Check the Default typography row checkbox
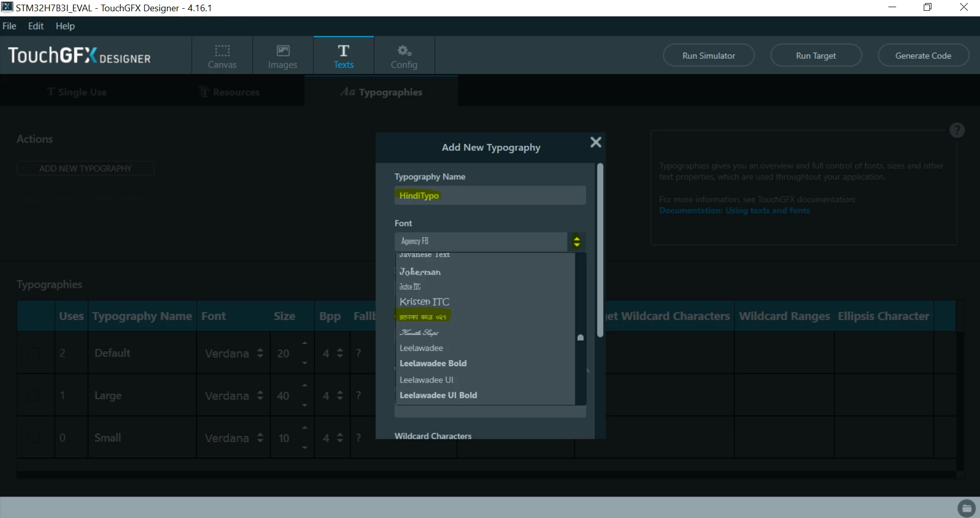This screenshot has width=980, height=518. tap(34, 353)
